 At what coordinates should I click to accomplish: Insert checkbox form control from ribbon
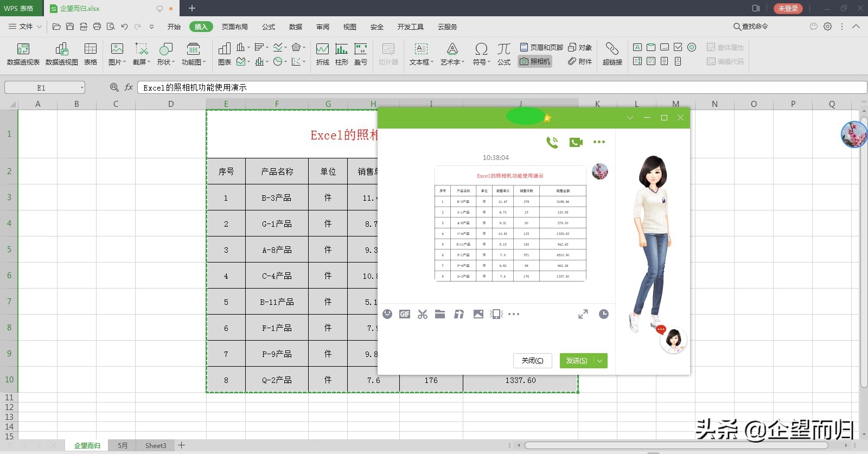tap(678, 47)
